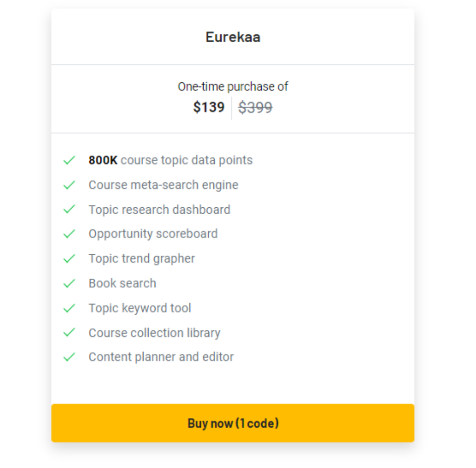Click the One-time purchase of label
The height and width of the screenshot is (468, 476).
(233, 86)
